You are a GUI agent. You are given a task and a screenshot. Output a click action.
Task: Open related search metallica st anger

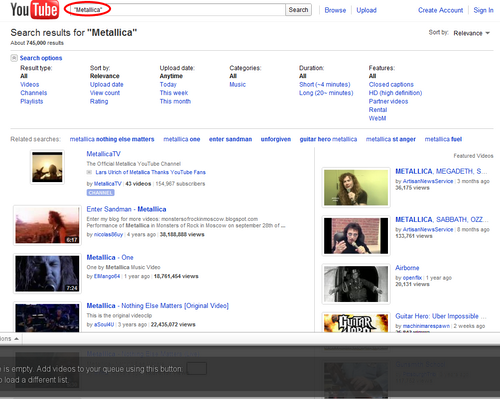[x=391, y=139]
